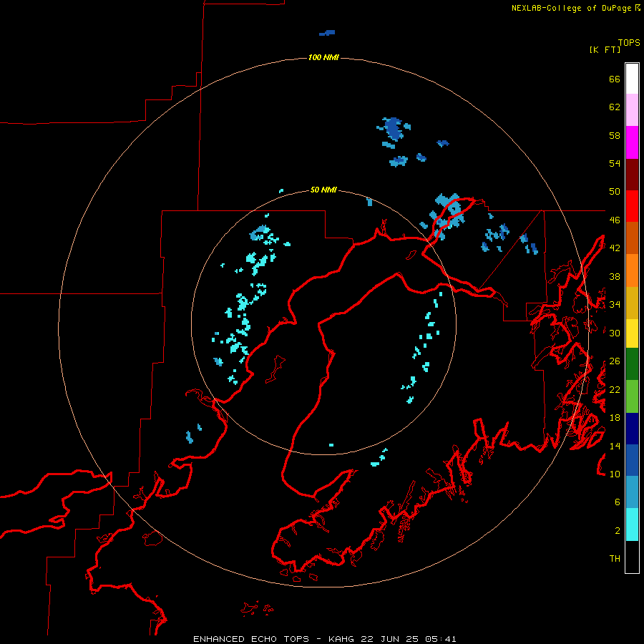Click the medium blue legend swatch
The image size is (644, 644).
pyautogui.click(x=632, y=460)
